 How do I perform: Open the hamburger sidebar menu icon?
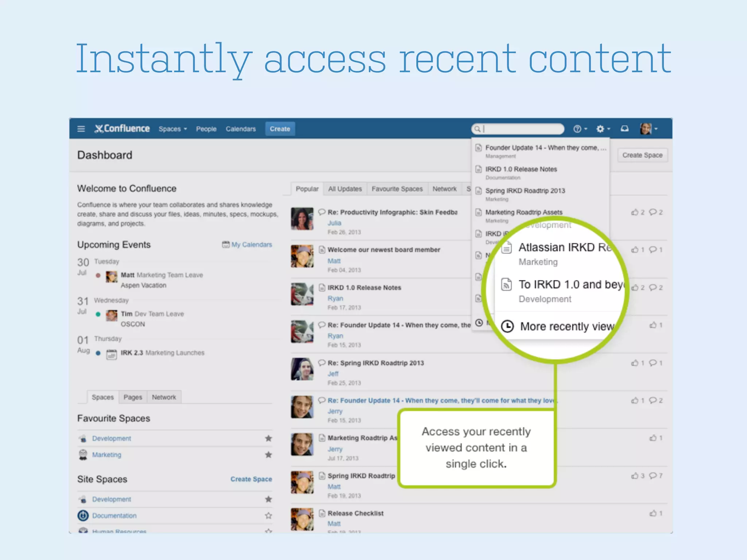click(x=81, y=129)
